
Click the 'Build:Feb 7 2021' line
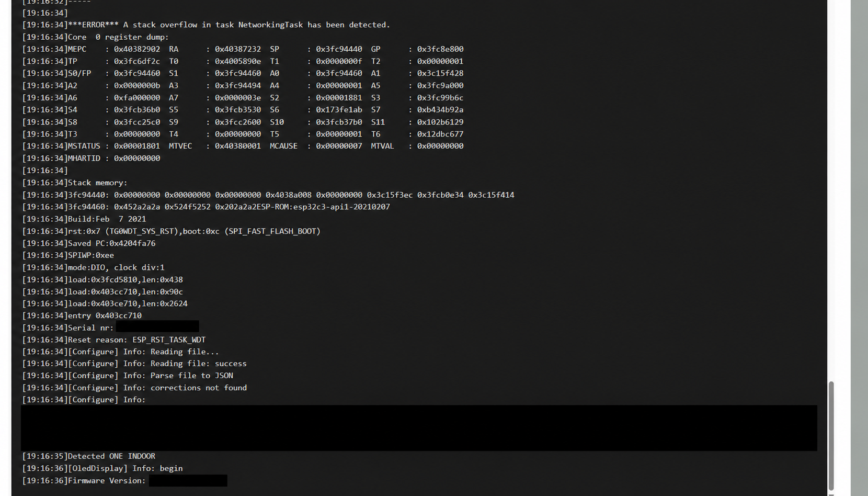pos(84,219)
